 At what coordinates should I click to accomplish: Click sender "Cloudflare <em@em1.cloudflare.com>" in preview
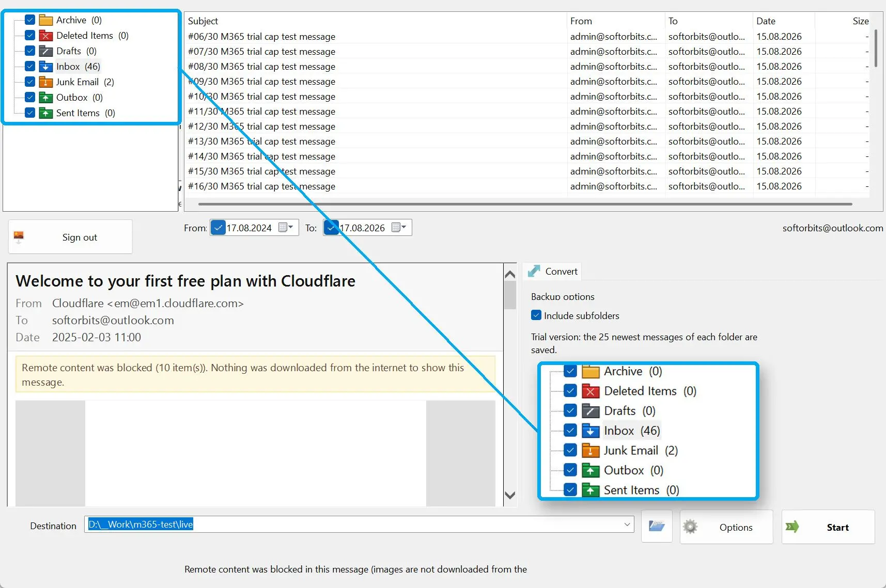(x=148, y=304)
